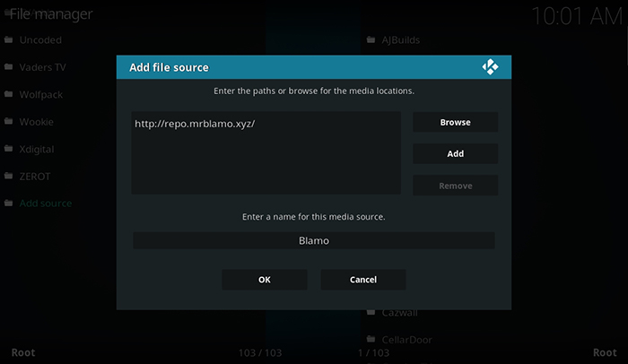Open the Vaders TV source
628x364 pixels.
point(42,67)
